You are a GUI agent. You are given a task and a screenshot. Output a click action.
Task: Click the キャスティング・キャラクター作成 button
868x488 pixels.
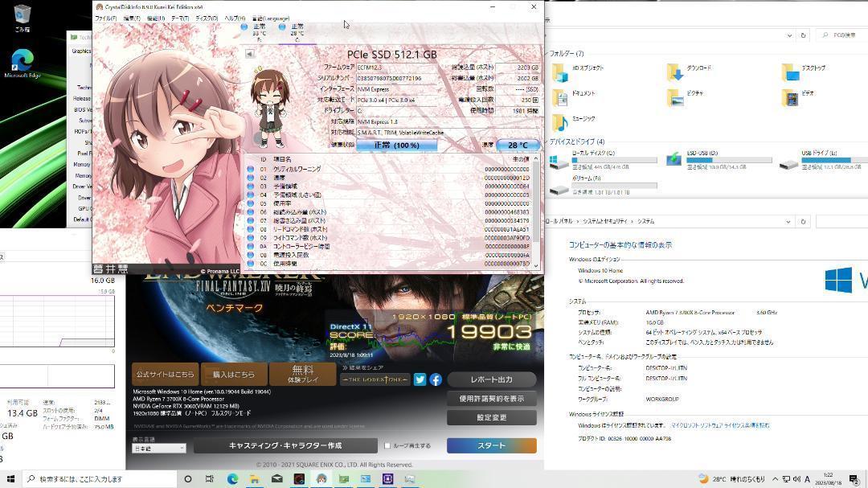(285, 445)
